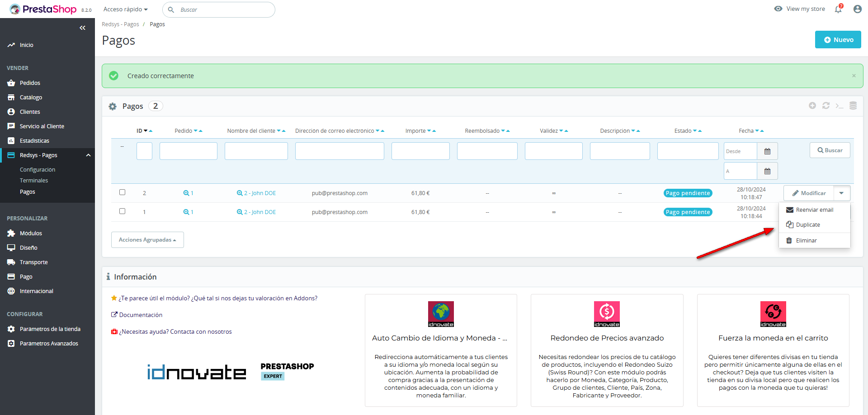Open the notifications bell
The height and width of the screenshot is (415, 868).
point(839,9)
